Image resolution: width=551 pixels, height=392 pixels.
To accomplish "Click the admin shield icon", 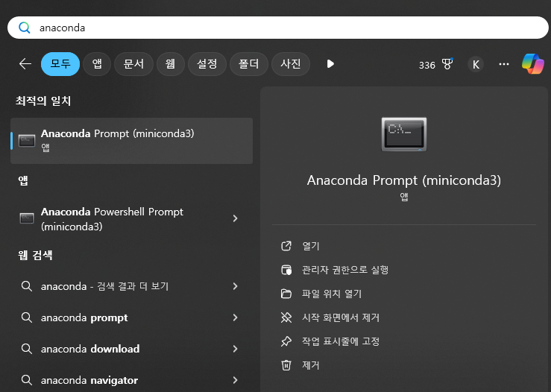I will 286,270.
